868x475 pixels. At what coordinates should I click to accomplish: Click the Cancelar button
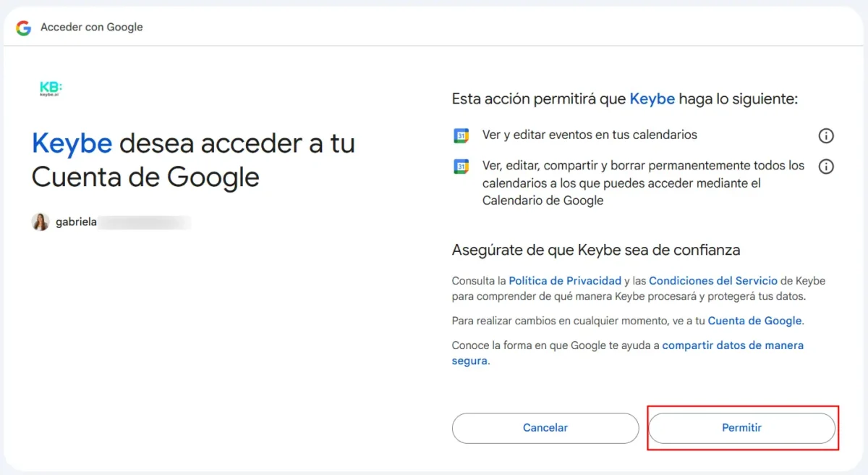point(545,428)
